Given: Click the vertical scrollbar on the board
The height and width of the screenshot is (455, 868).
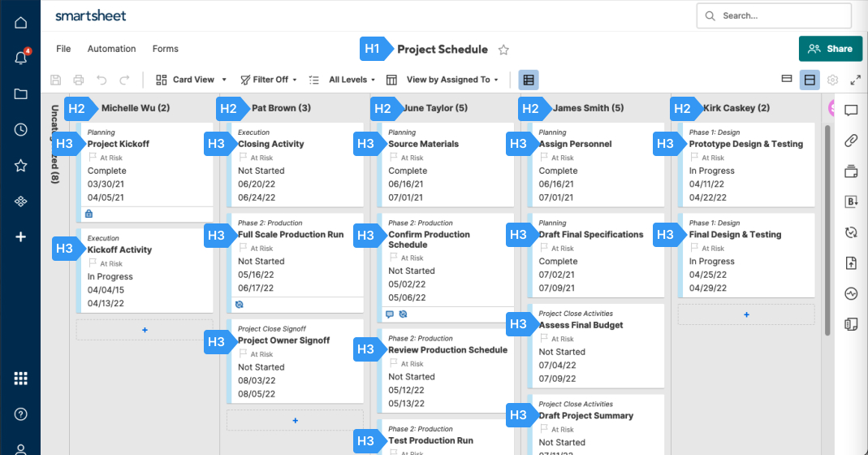Looking at the screenshot, I should (x=827, y=227).
